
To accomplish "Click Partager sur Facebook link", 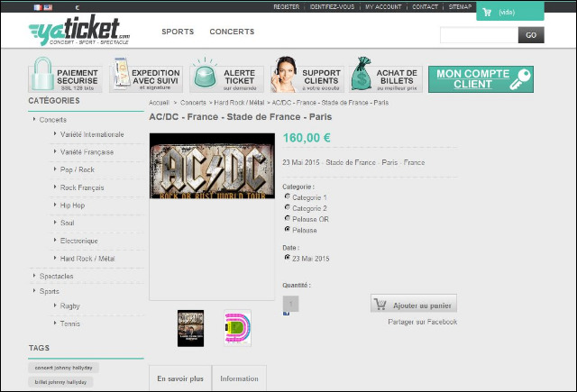I will tap(423, 322).
